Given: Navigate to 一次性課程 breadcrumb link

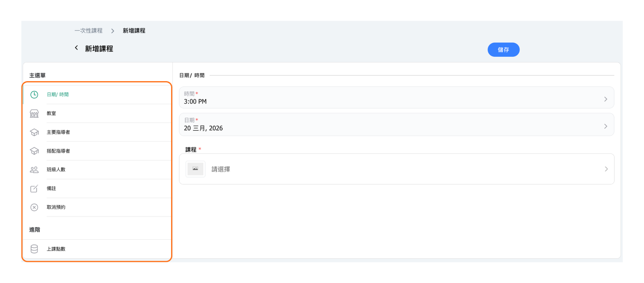Looking at the screenshot, I should (x=89, y=31).
